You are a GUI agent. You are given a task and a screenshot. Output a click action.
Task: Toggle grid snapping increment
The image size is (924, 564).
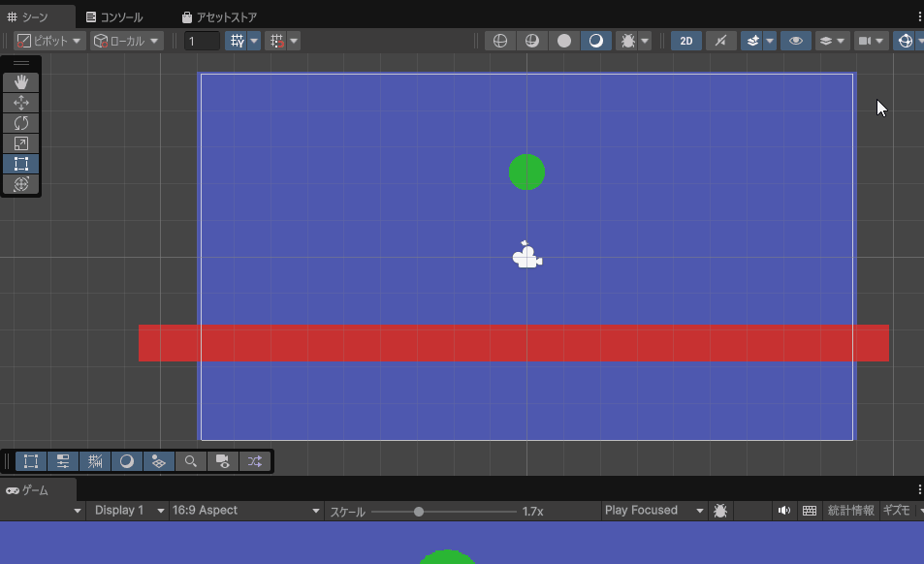pos(276,41)
